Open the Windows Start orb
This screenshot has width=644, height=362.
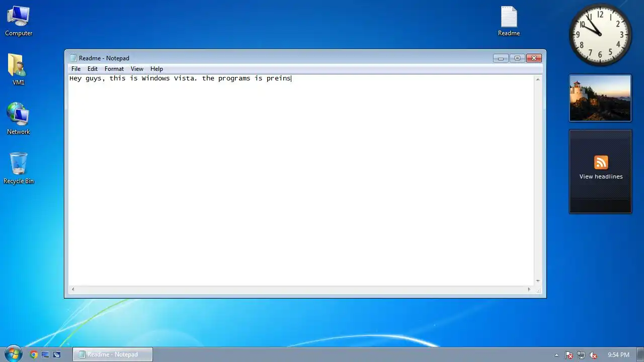13,354
